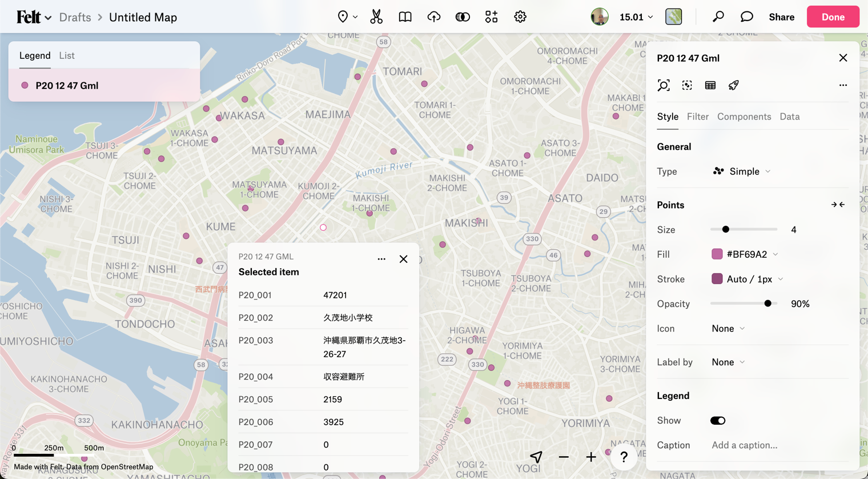Open the Data tab
The height and width of the screenshot is (479, 868).
[x=790, y=117]
